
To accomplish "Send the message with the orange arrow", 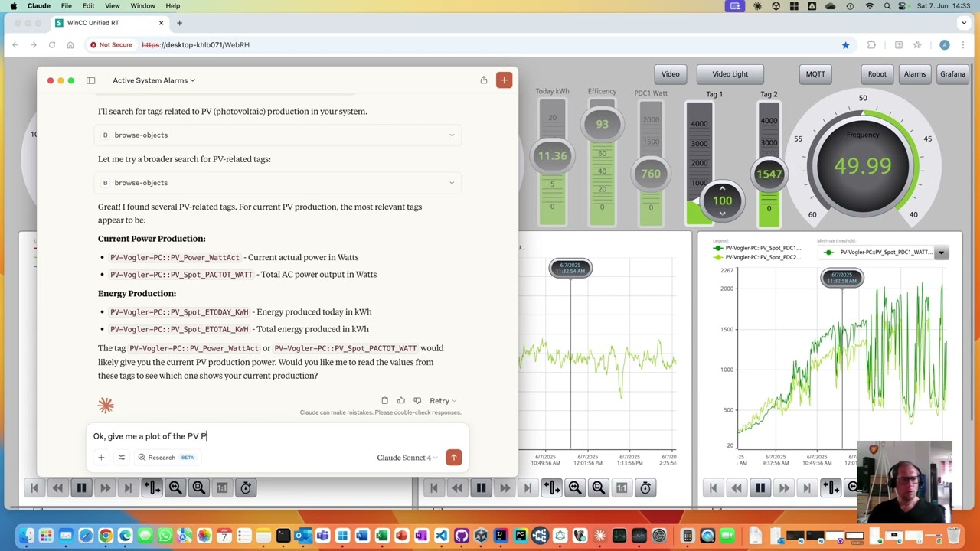I will click(x=453, y=458).
